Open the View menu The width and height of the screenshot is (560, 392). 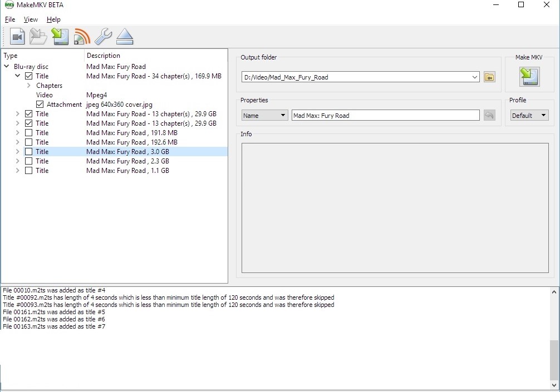coord(31,19)
